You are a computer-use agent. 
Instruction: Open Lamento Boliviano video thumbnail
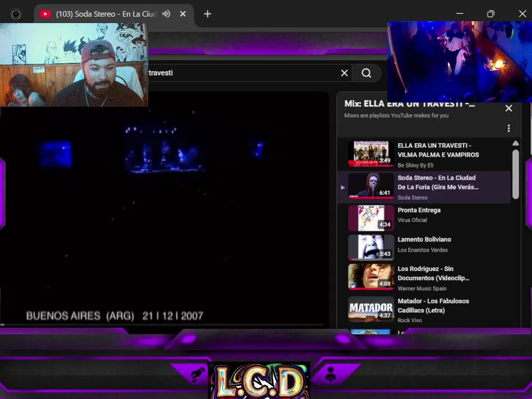click(371, 248)
